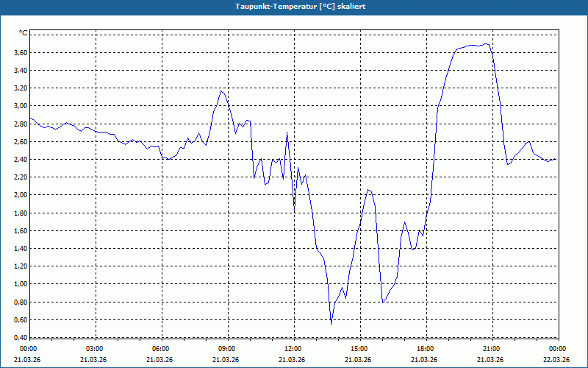
Task: Click the 1,40 y-axis label
Action: (21, 248)
